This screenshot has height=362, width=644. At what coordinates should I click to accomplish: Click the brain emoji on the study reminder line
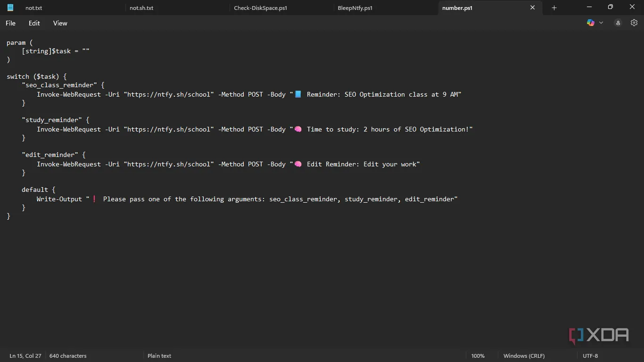[298, 129]
